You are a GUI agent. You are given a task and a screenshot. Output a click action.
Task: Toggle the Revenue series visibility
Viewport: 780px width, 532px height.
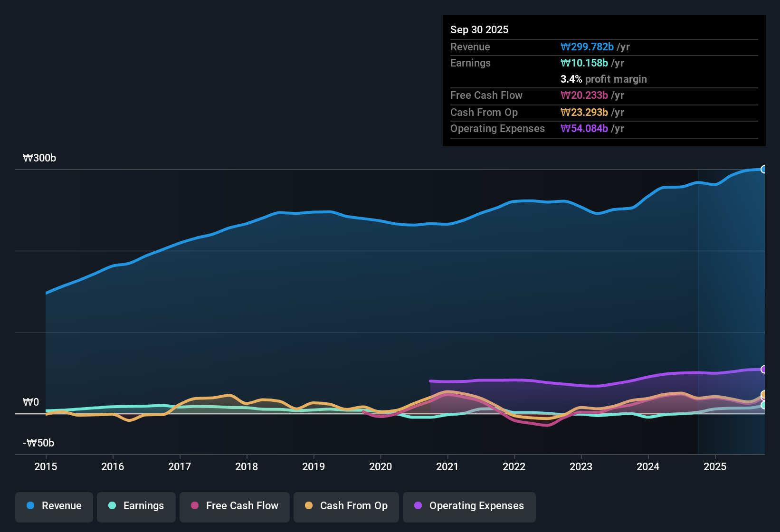(x=54, y=506)
